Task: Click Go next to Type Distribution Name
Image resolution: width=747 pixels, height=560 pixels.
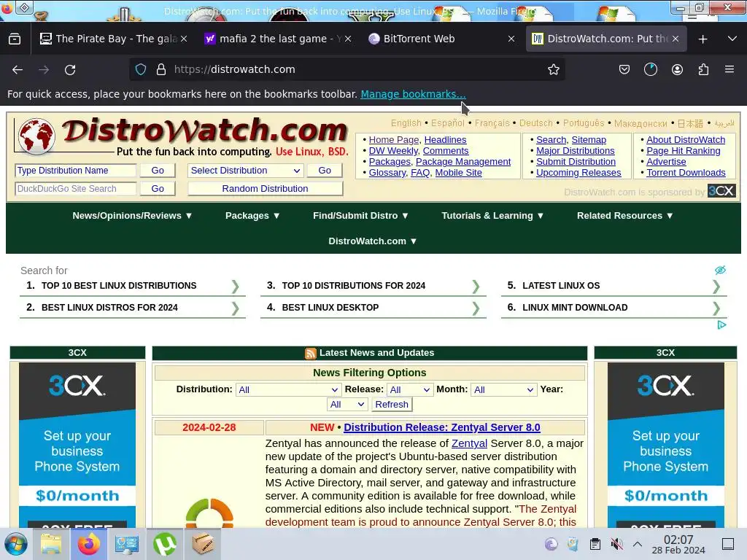Action: 158,171
